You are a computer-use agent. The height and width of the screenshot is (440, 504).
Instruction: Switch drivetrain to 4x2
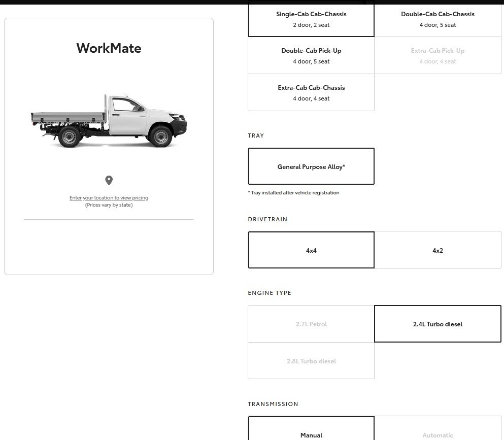pos(438,250)
